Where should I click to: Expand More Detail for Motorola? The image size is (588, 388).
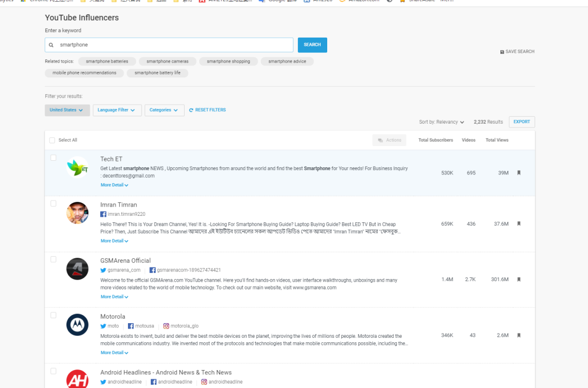(x=114, y=353)
